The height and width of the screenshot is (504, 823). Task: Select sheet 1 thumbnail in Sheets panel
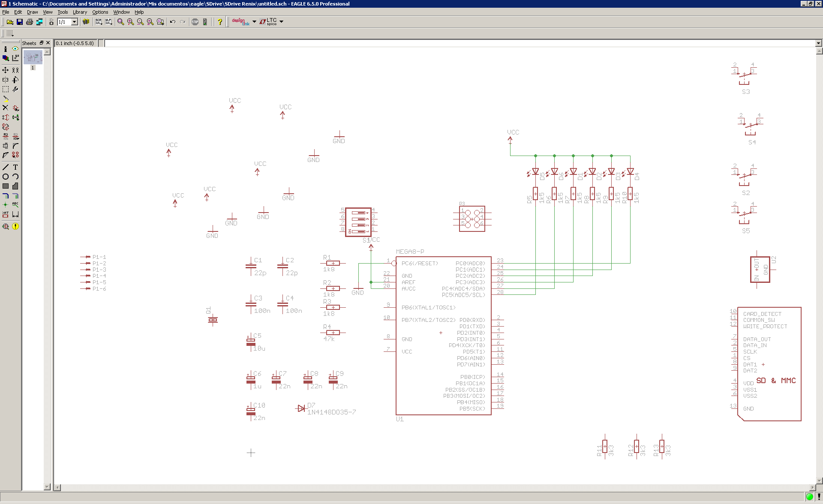(x=33, y=57)
